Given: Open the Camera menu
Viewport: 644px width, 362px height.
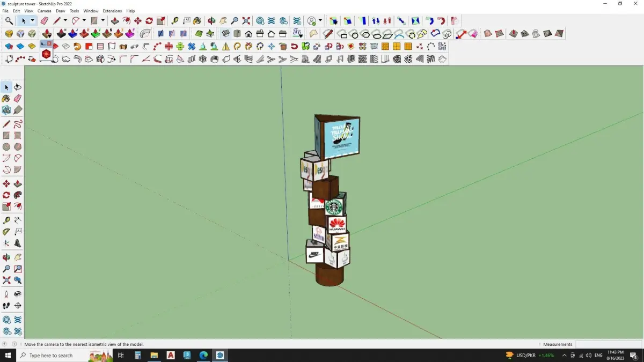Looking at the screenshot, I should pos(45,11).
